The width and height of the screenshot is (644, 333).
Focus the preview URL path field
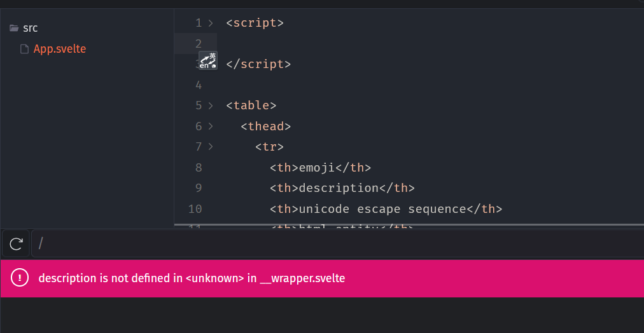pos(318,243)
